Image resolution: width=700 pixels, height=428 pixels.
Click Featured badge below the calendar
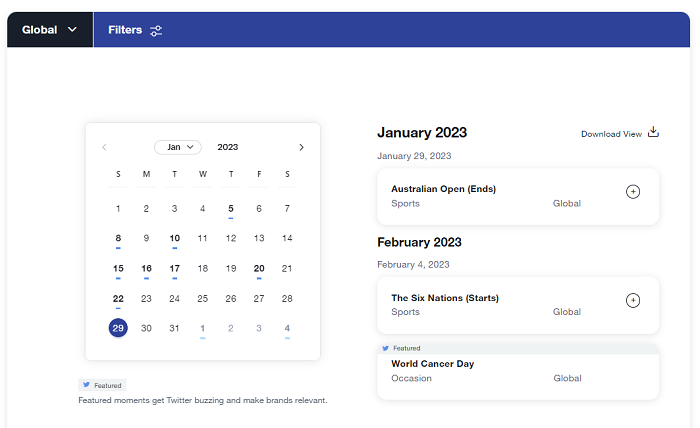click(x=102, y=385)
